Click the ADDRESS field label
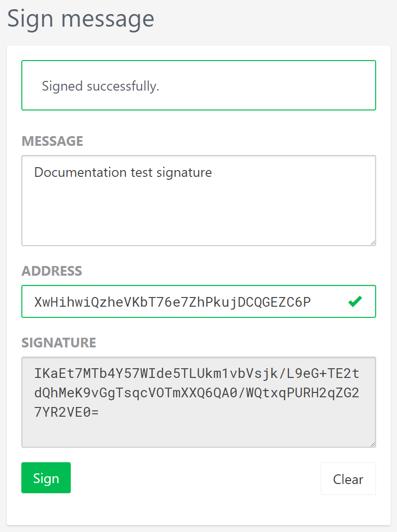The image size is (397, 532). (52, 271)
